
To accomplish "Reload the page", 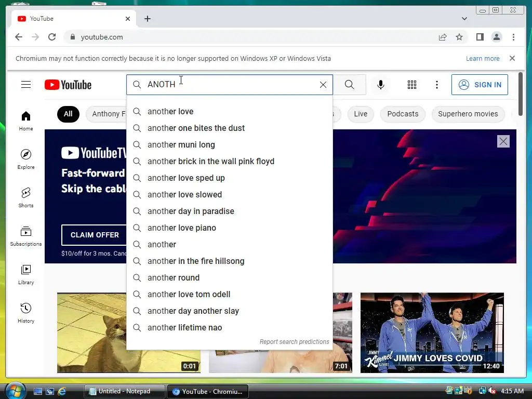I will click(x=52, y=37).
